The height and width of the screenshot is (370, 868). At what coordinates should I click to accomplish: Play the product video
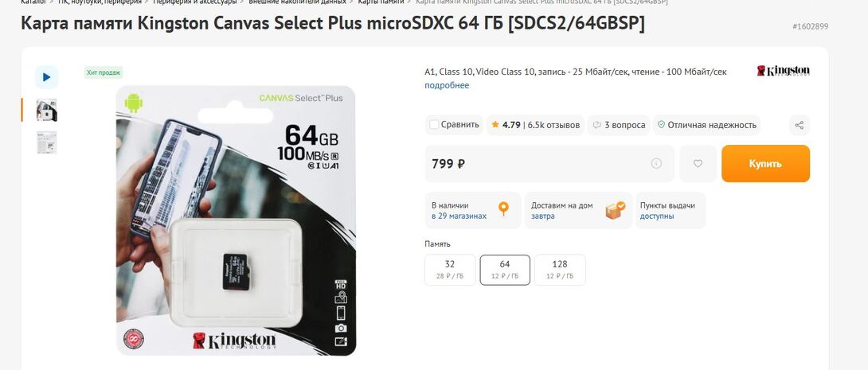click(46, 77)
